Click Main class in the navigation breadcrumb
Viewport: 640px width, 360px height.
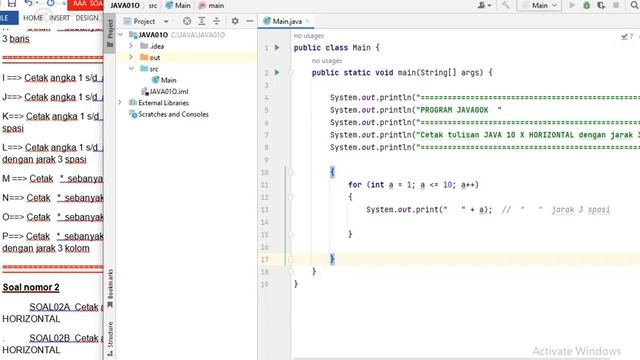(178, 6)
